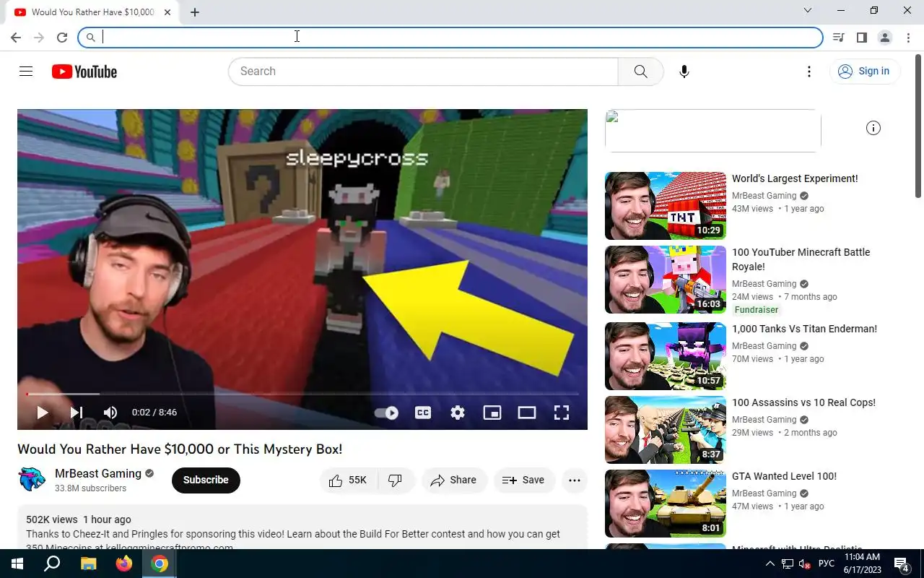Open File Explorer from taskbar
The width and height of the screenshot is (924, 578).
pos(88,564)
